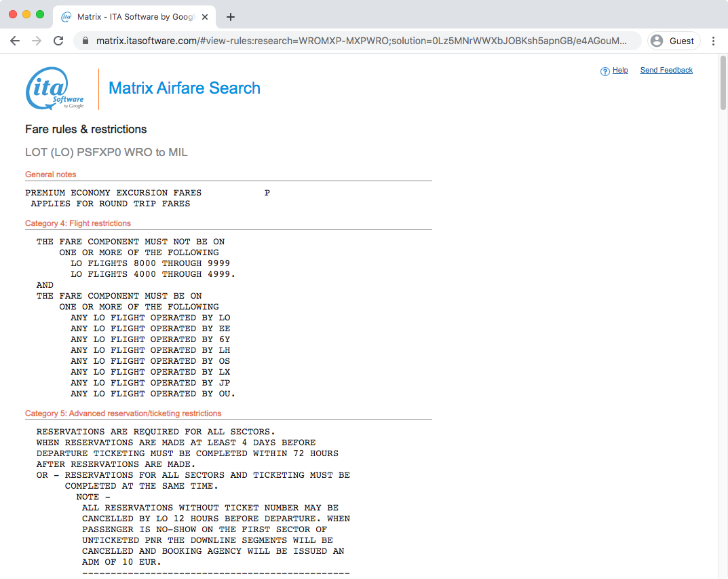The image size is (728, 579).
Task: Click the Send Feedback link
Action: coord(666,71)
